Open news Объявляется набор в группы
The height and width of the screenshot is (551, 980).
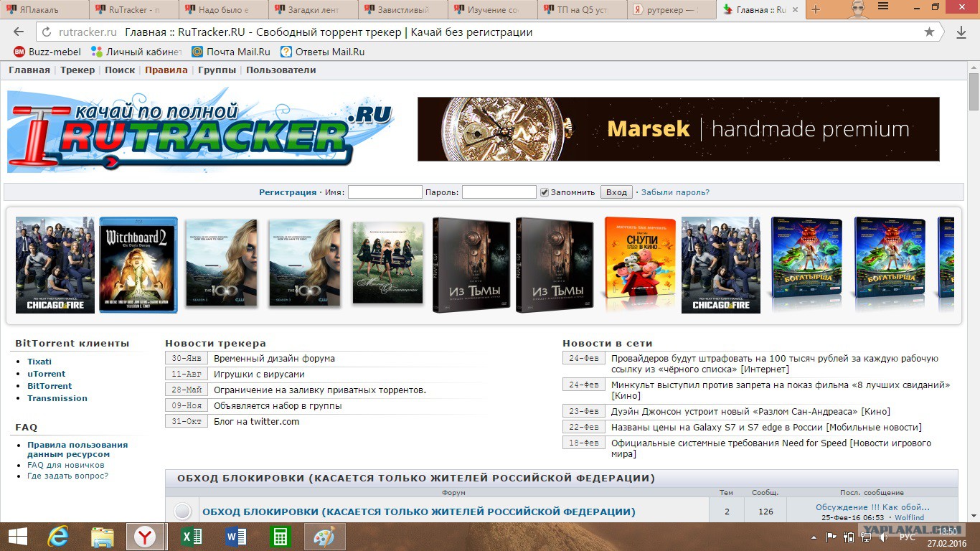(278, 405)
